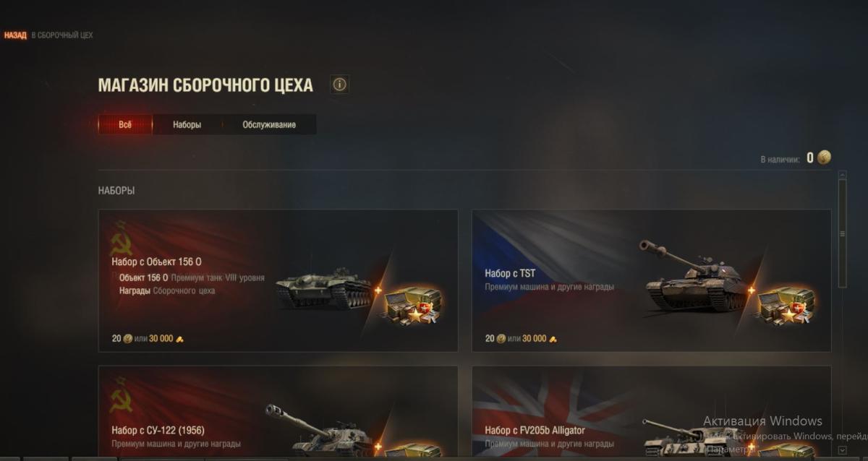Go back with the НАЗАД button
The height and width of the screenshot is (461, 868).
15,35
